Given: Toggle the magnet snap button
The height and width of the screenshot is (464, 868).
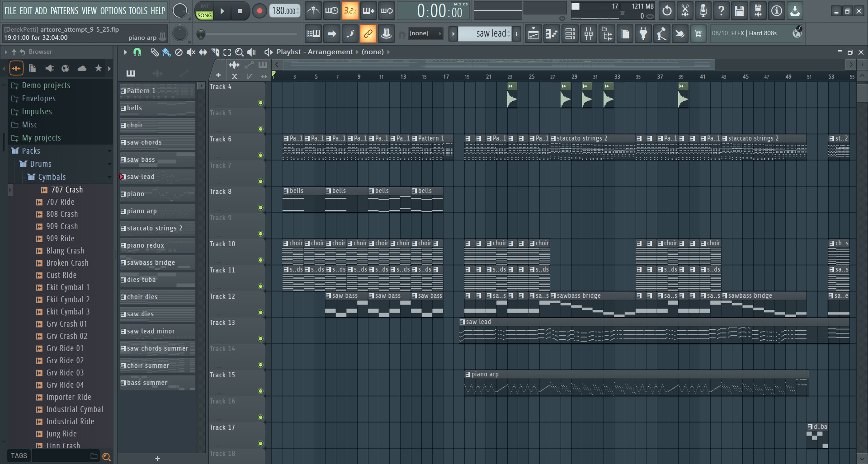Looking at the screenshot, I should click(137, 52).
